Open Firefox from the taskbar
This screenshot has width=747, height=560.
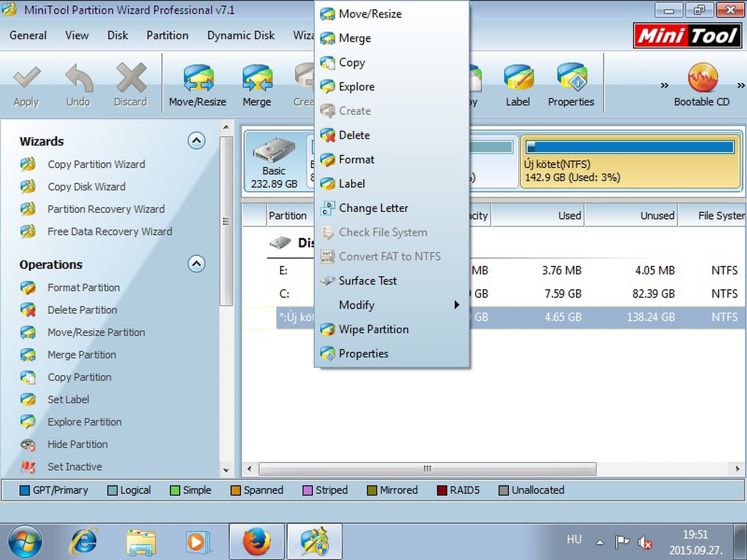point(257,542)
